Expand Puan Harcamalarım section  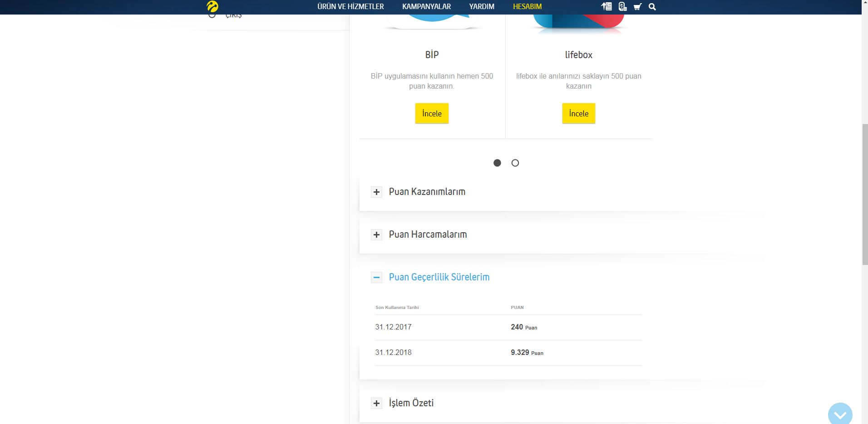376,234
